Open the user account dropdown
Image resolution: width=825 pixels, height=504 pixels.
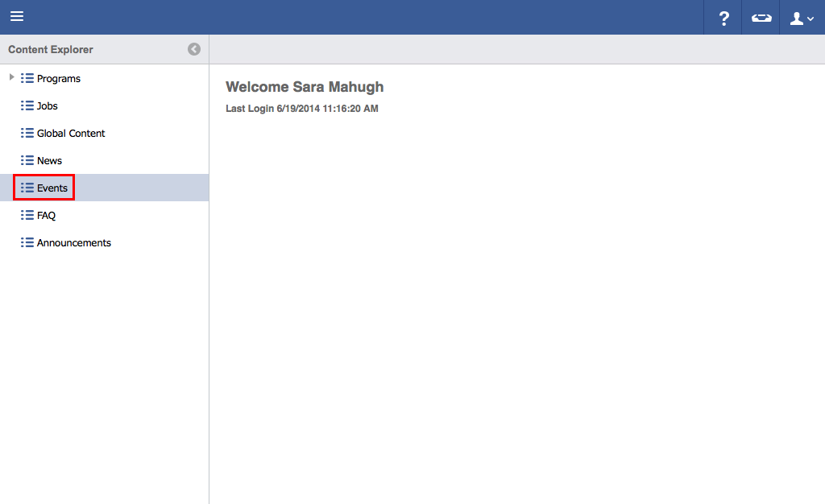coord(802,18)
